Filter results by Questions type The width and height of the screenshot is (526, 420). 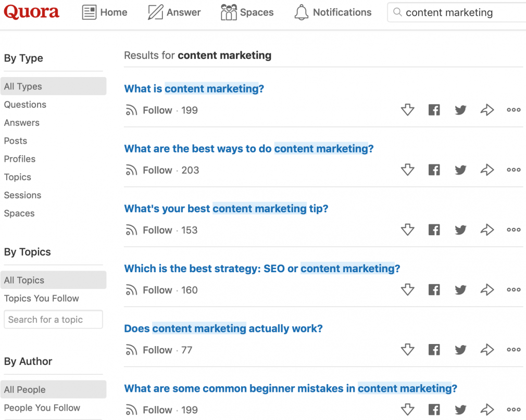25,105
